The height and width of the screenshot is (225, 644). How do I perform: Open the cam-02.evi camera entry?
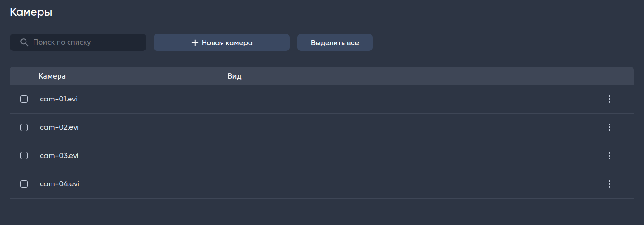click(x=59, y=127)
